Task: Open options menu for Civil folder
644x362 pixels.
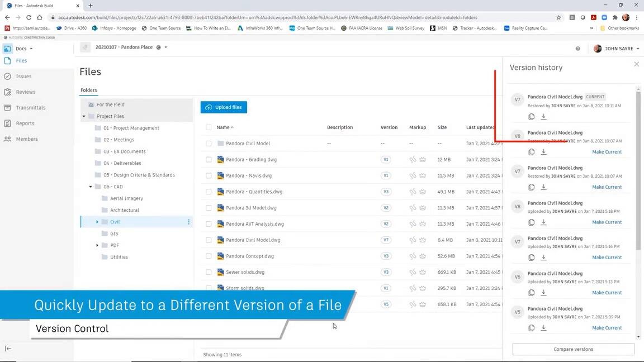Action: pos(188,222)
